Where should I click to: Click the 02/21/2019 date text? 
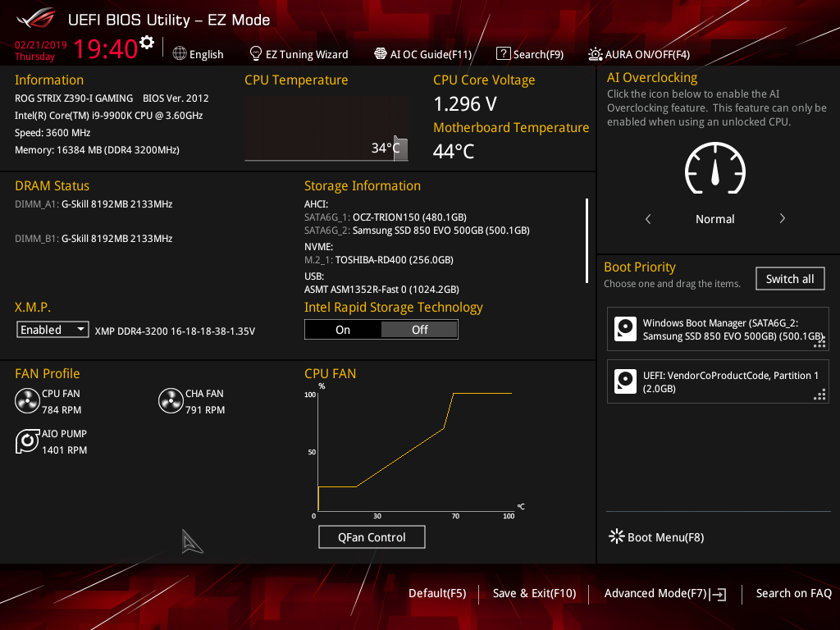(41, 45)
